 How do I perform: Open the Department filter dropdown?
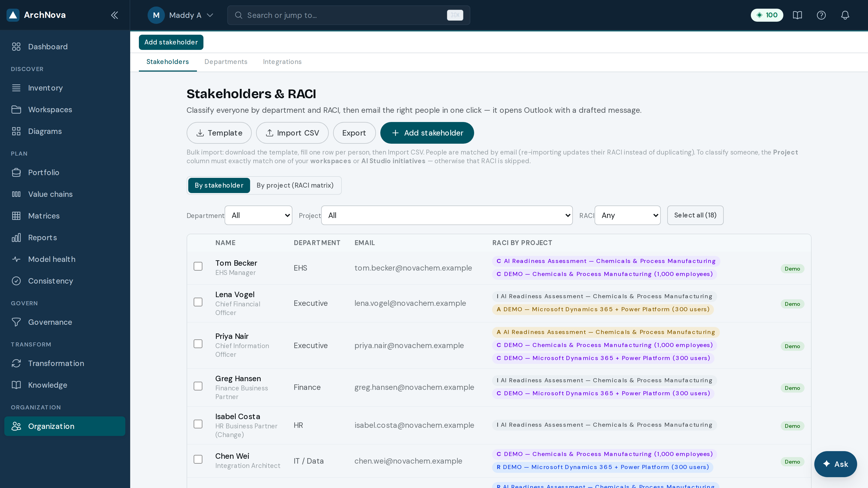(x=259, y=215)
